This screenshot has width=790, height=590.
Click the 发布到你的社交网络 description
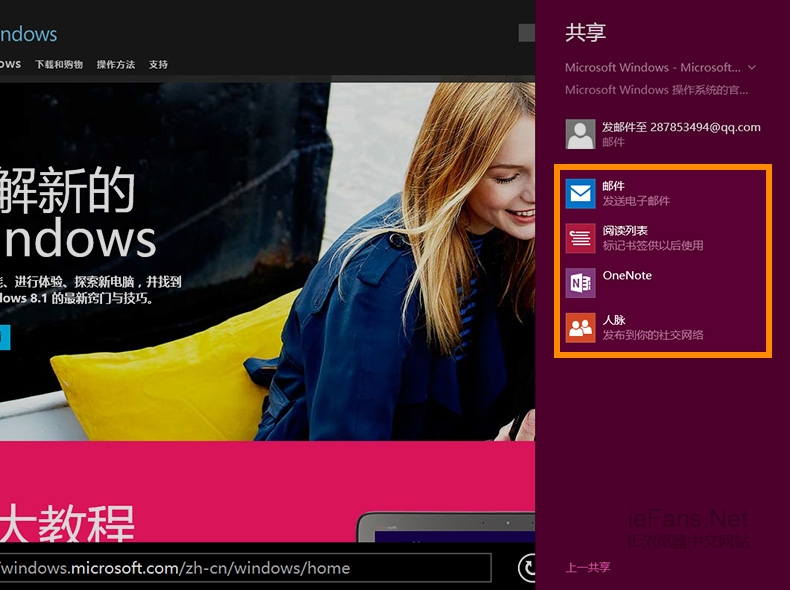(652, 335)
